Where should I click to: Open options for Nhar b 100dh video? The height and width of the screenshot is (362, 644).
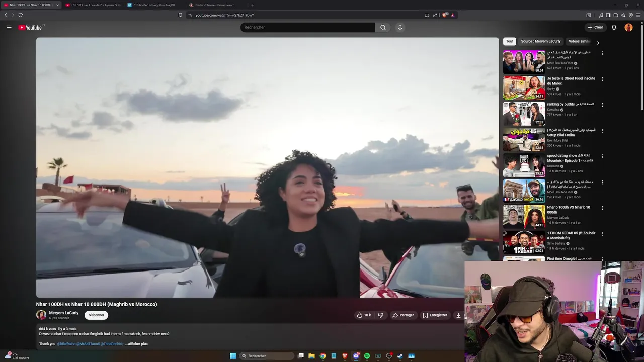[x=602, y=208]
